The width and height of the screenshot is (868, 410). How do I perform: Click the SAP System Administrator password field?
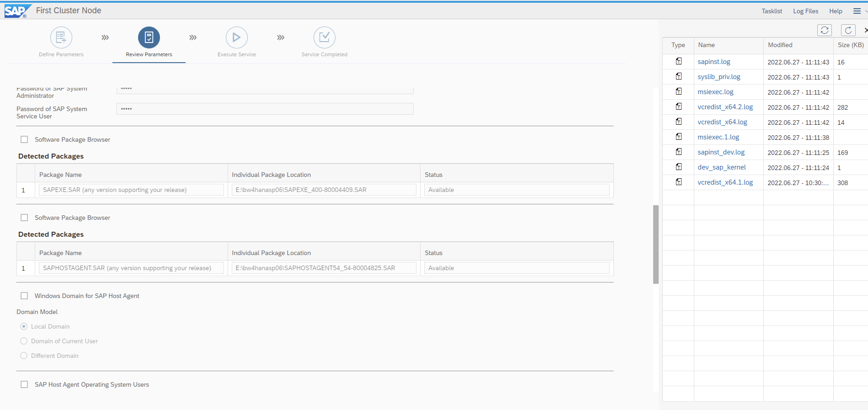coord(265,90)
